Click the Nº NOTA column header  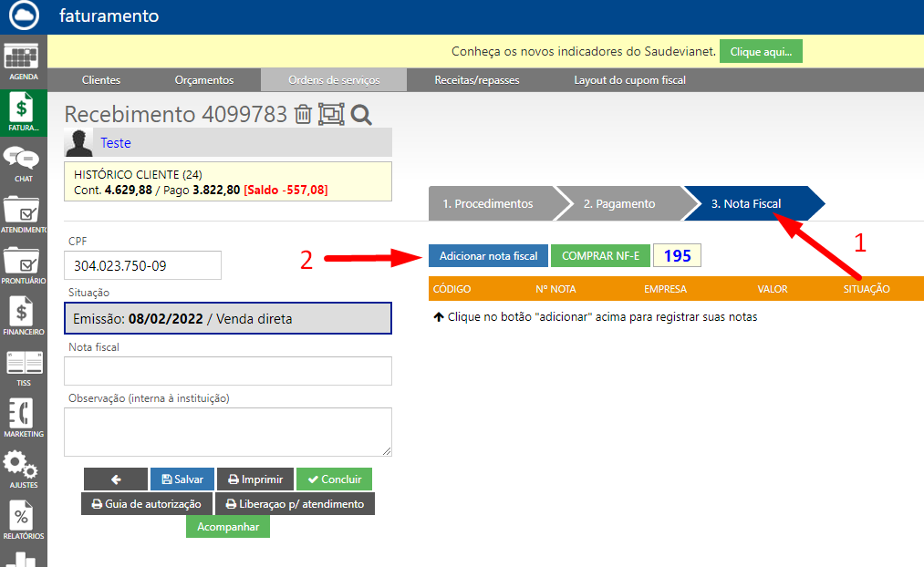point(555,289)
